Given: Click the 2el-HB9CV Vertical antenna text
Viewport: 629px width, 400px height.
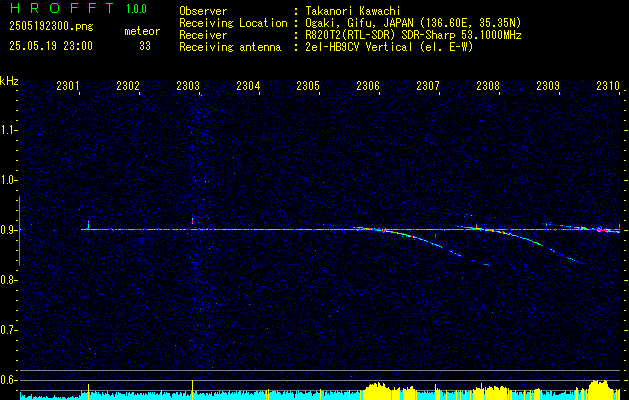Looking at the screenshot, I should [x=390, y=47].
